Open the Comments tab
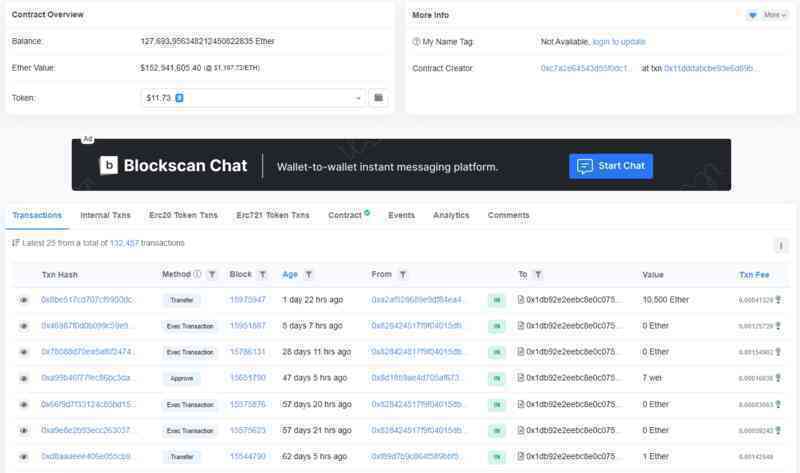The image size is (800, 473). [x=508, y=215]
